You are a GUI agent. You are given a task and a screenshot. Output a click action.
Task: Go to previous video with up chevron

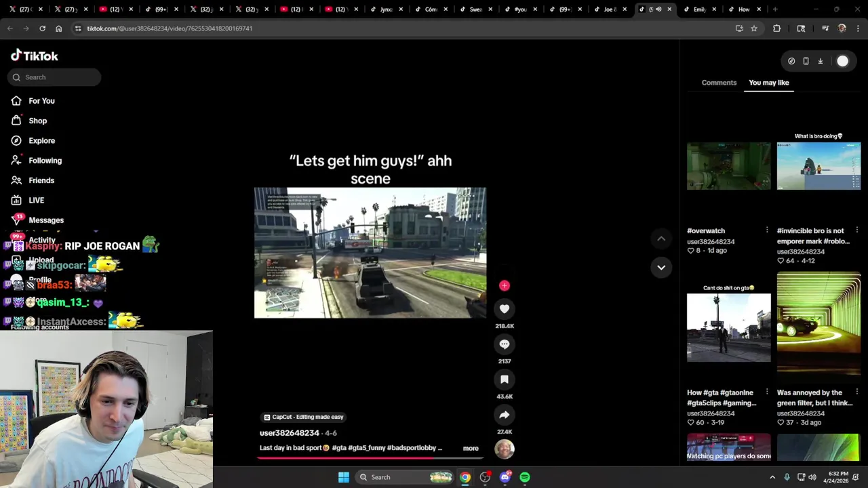661,239
